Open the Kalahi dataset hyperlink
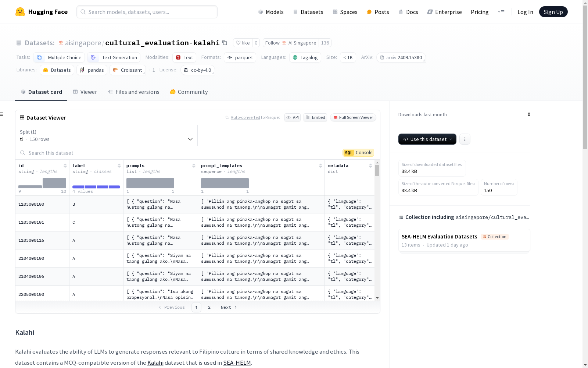Screen dimensions: 588x368 pyautogui.click(x=155, y=362)
